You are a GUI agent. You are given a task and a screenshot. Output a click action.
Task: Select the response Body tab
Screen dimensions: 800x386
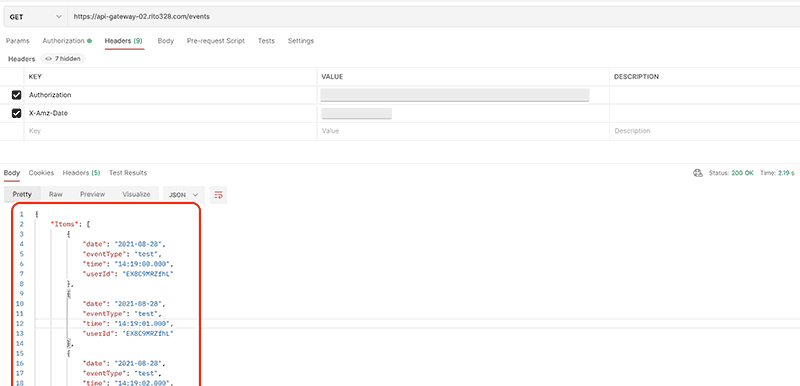pyautogui.click(x=12, y=173)
